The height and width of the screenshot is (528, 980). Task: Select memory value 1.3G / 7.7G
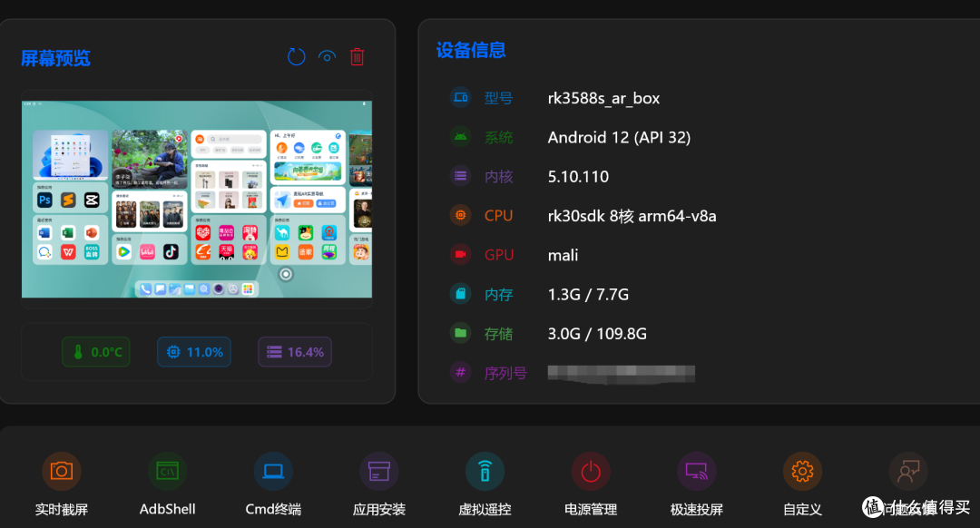(588, 294)
